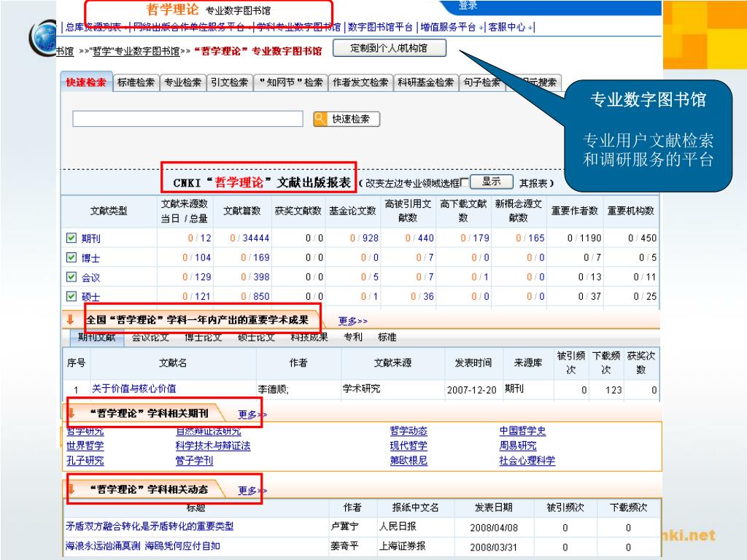Click the orange 快速检索 search button
The width and height of the screenshot is (747, 560).
(x=347, y=119)
